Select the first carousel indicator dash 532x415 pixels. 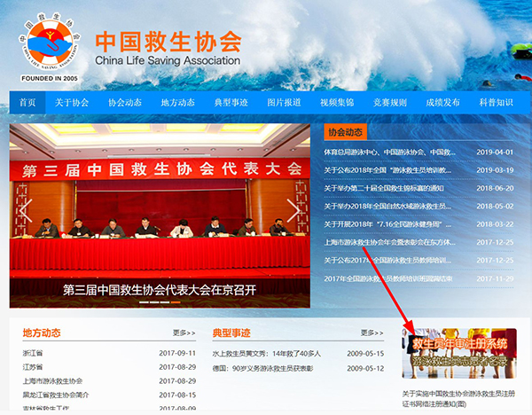[144, 302]
